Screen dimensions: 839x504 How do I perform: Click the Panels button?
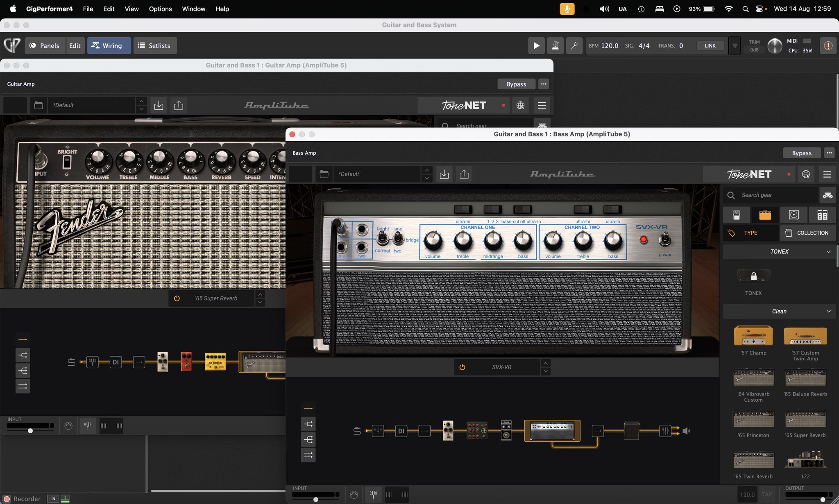(45, 45)
